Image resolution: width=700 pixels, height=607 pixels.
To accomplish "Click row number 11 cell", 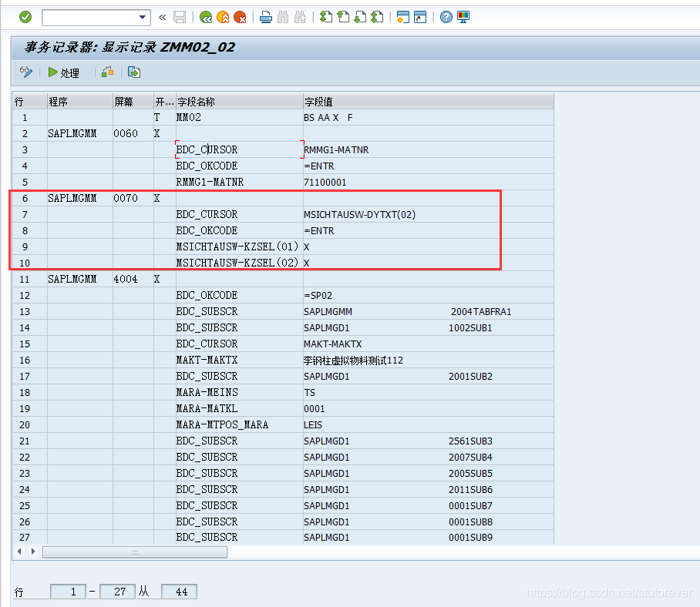I will click(30, 279).
